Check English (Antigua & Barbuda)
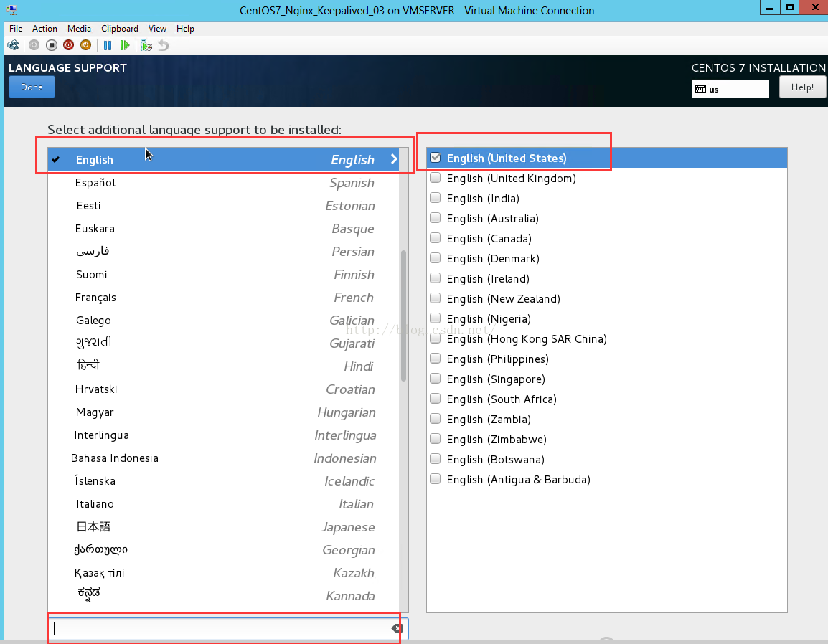 (x=435, y=478)
